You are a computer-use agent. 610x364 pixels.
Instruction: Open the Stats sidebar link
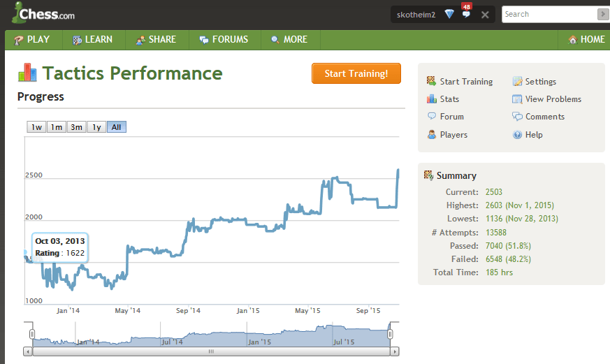click(449, 99)
